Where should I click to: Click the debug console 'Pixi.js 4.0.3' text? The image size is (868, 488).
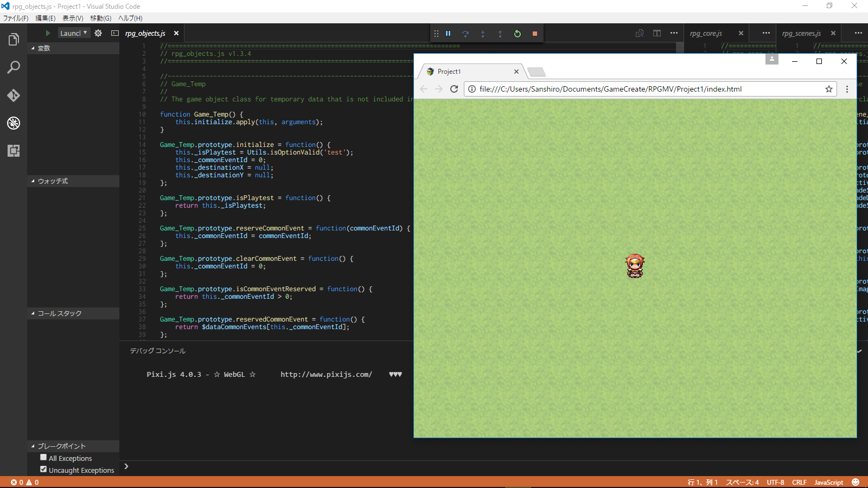pos(174,375)
